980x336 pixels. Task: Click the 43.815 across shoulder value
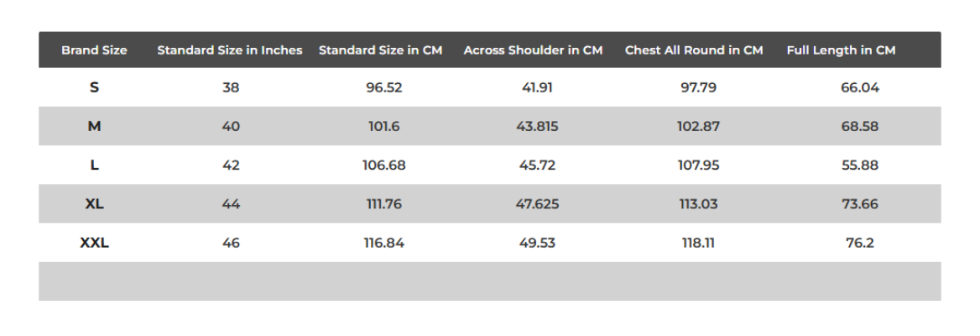click(x=537, y=127)
